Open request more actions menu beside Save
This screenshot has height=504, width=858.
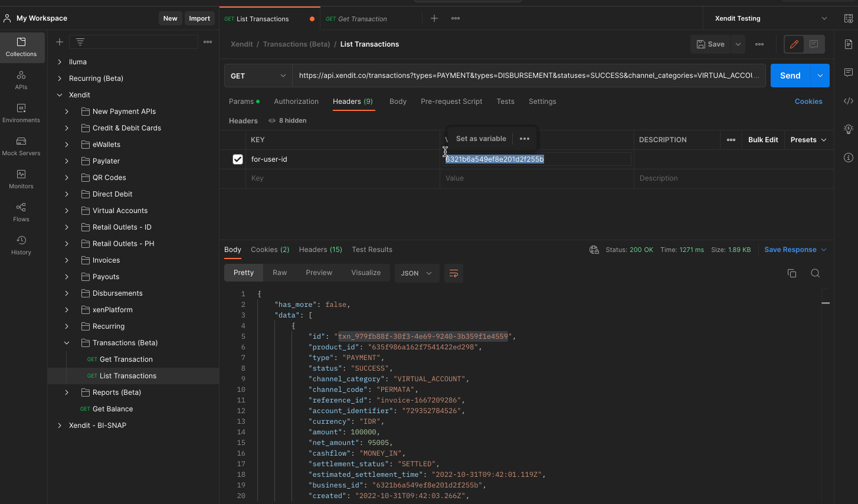pyautogui.click(x=759, y=44)
